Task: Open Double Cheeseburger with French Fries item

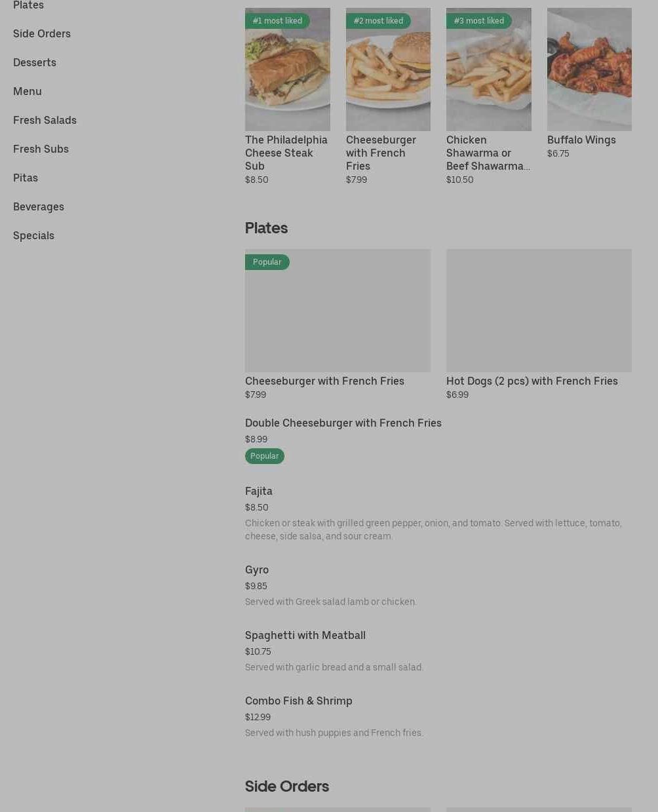Action: tap(343, 423)
